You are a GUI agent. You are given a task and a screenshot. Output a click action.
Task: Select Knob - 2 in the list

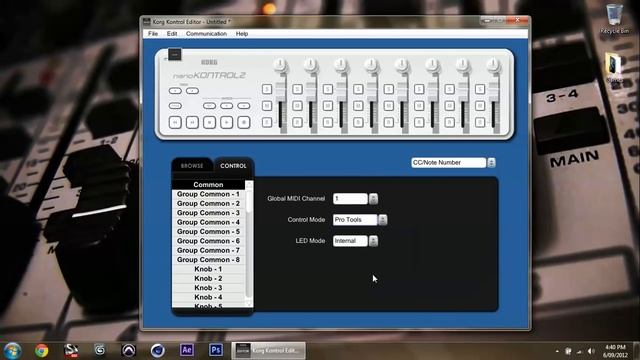[208, 278]
